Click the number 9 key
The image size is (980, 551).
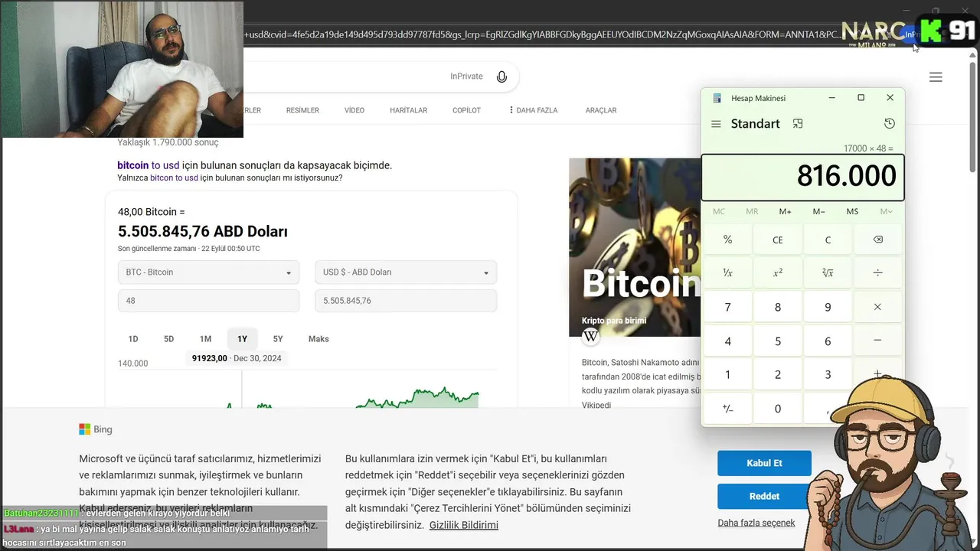(x=828, y=307)
